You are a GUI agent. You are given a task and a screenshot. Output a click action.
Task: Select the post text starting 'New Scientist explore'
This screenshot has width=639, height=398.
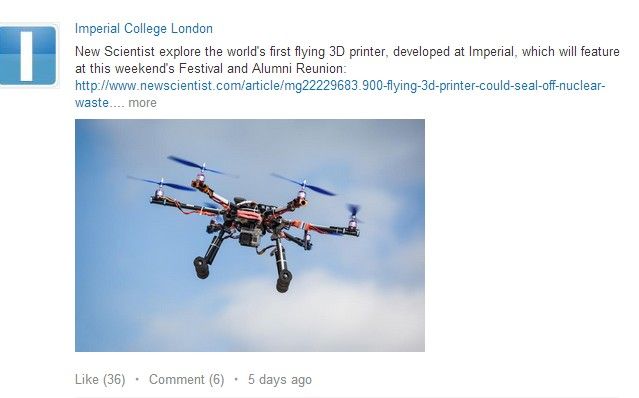(x=347, y=60)
